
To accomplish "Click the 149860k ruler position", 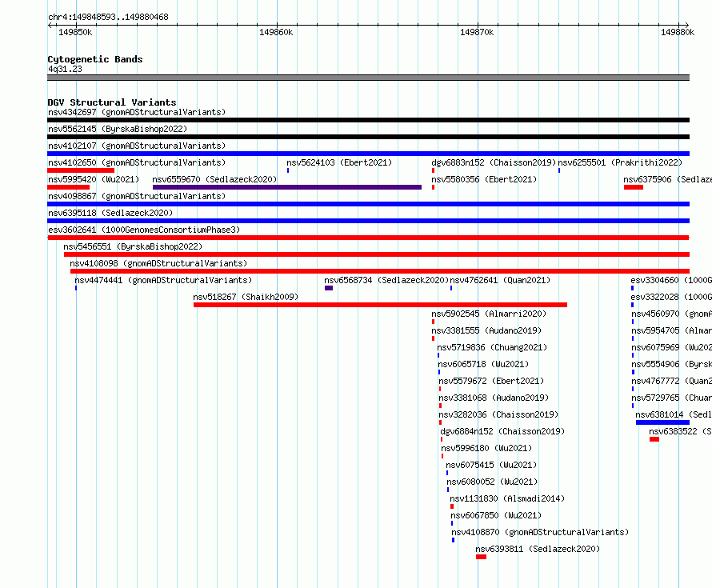I will pyautogui.click(x=276, y=32).
